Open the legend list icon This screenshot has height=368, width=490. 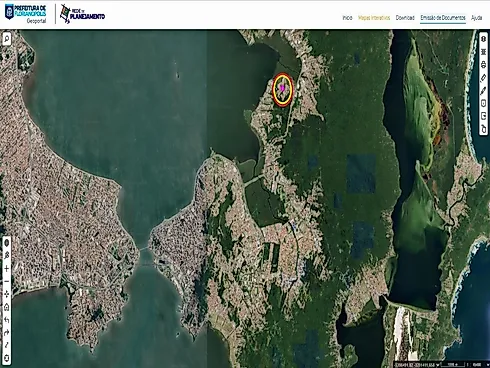click(484, 52)
